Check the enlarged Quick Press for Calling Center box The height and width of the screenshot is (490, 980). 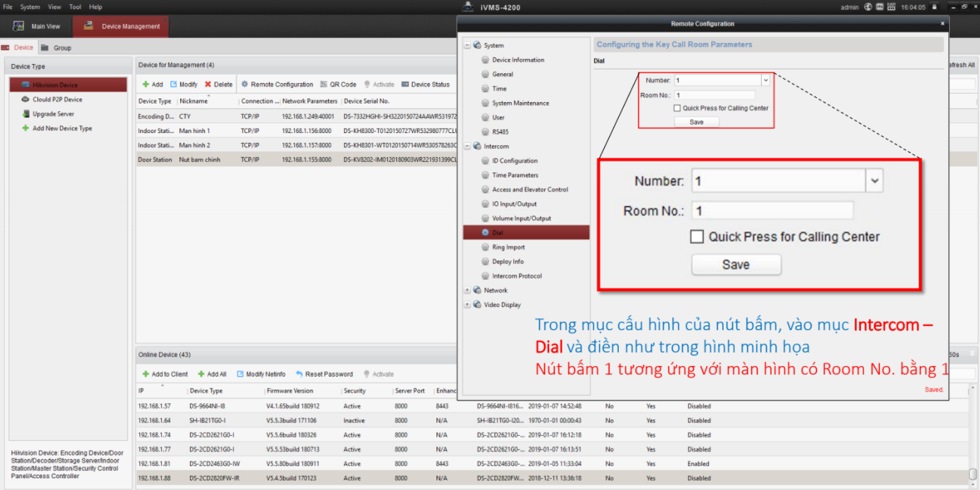(696, 237)
